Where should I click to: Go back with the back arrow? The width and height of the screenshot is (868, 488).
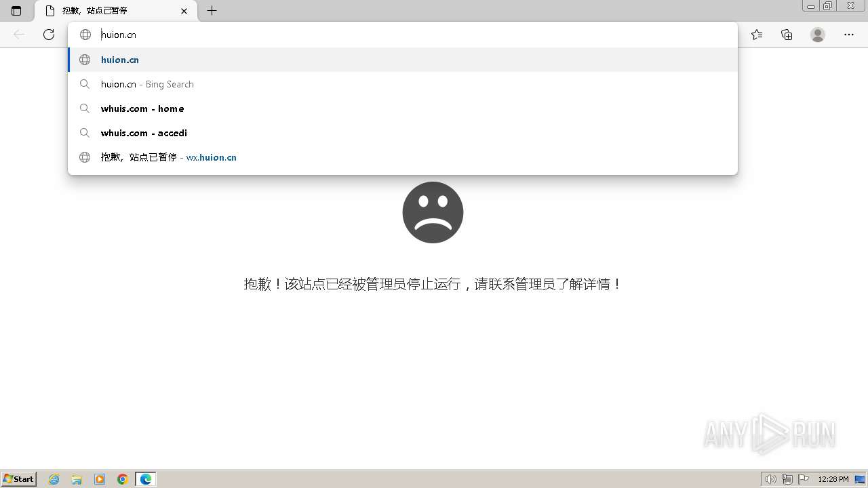[x=19, y=35]
